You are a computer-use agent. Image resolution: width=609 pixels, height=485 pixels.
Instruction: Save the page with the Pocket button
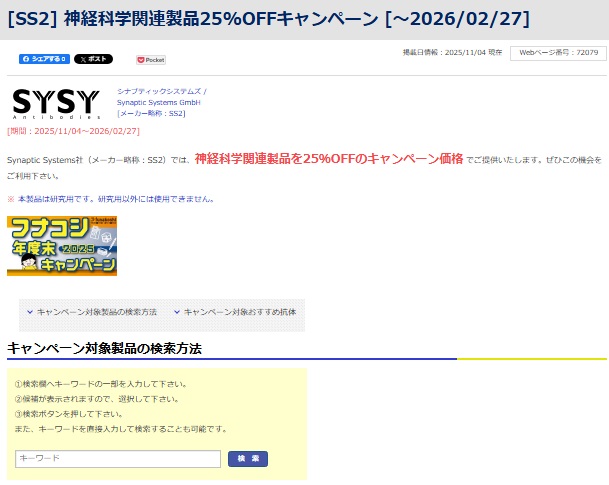click(x=151, y=60)
